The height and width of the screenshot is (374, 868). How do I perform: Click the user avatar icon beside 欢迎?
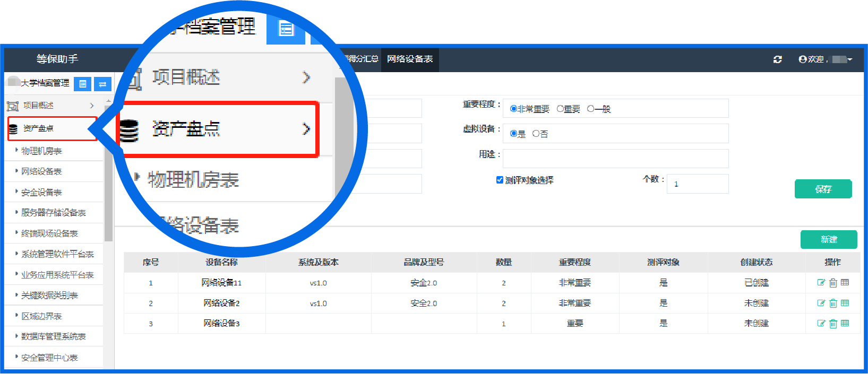(x=803, y=59)
